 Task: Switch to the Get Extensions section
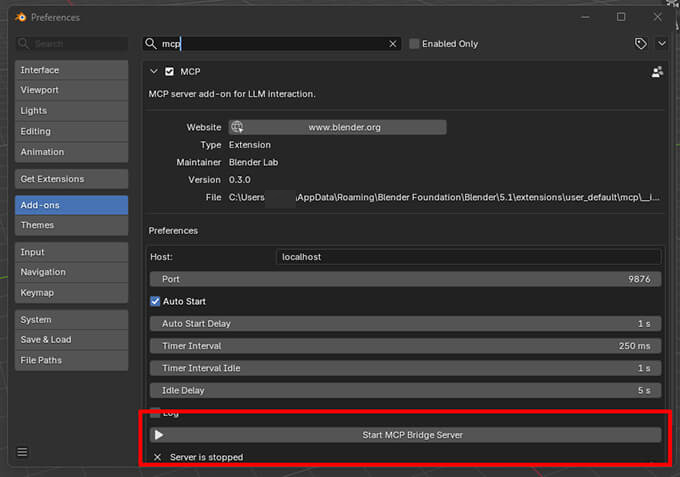(71, 179)
